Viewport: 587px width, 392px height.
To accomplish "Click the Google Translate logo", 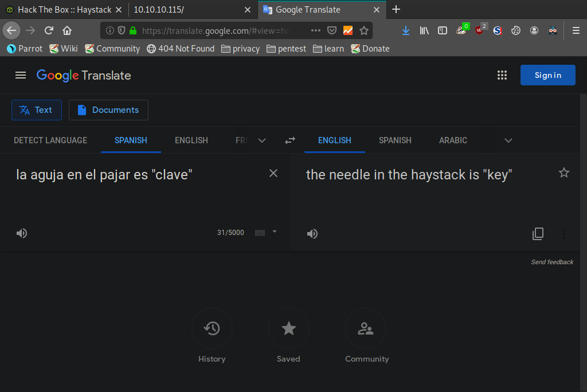I will point(84,75).
